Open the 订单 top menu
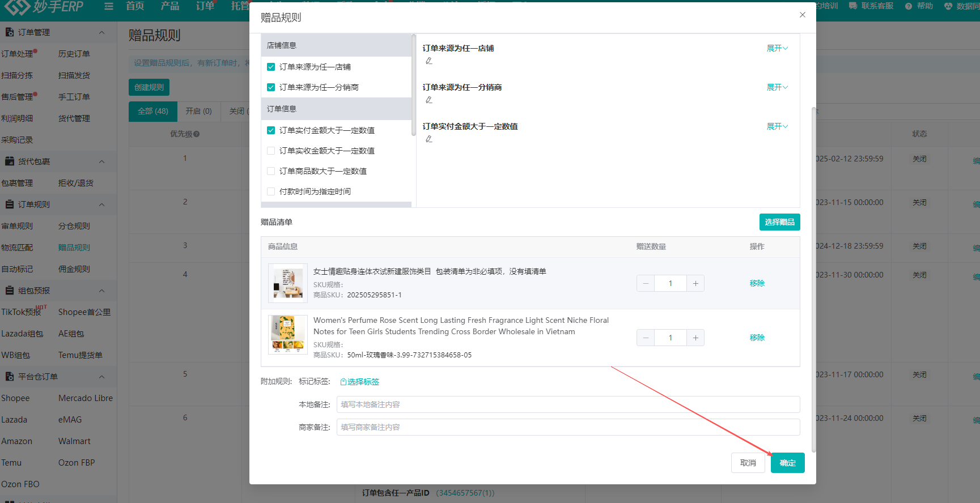Viewport: 980px width, 503px height. coord(205,6)
